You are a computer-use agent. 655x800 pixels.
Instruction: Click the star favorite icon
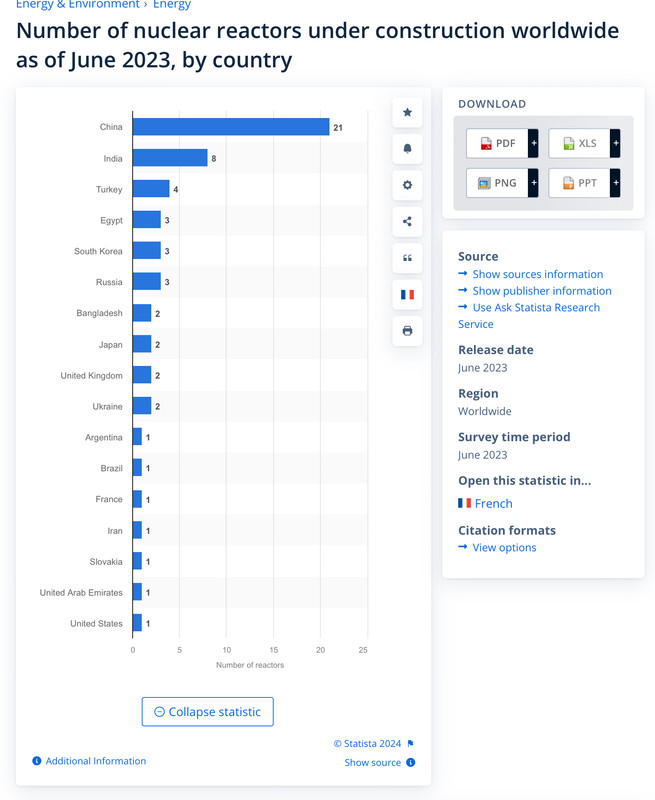[x=407, y=112]
